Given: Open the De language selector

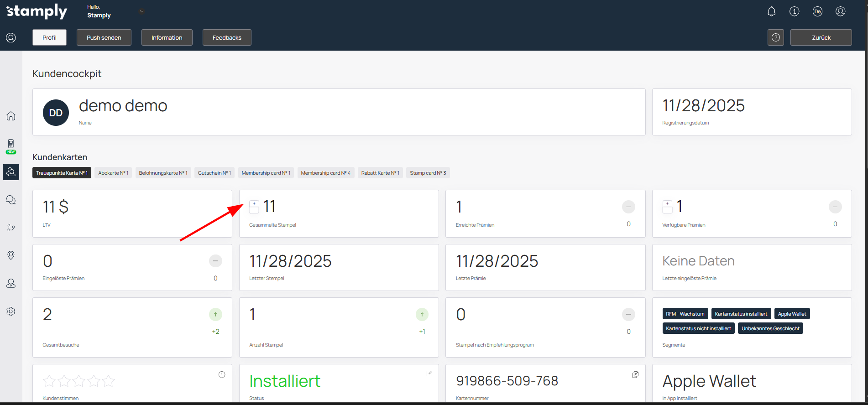Looking at the screenshot, I should point(817,11).
